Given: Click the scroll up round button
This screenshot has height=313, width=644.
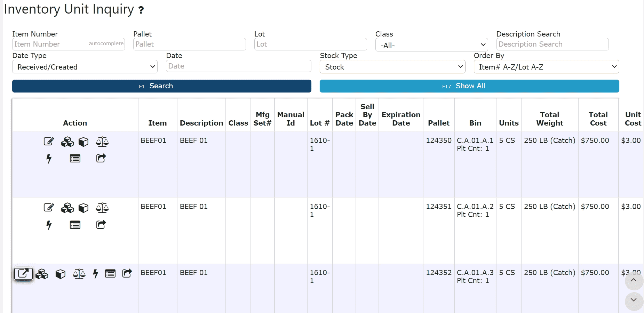Looking at the screenshot, I should [x=634, y=281].
